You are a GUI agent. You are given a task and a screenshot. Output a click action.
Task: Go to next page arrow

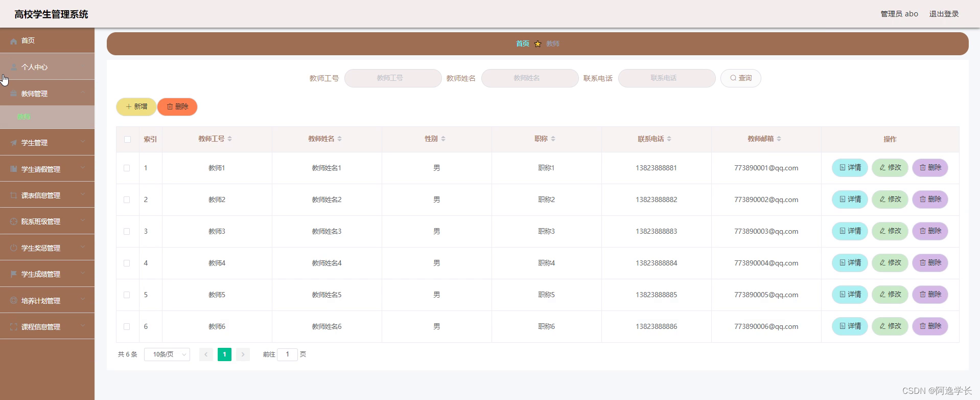coord(243,354)
